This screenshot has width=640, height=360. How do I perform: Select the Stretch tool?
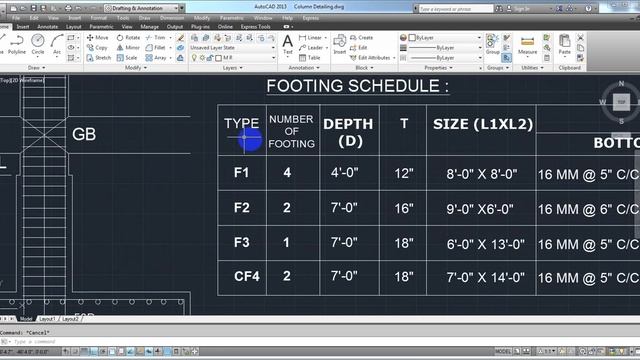[99, 58]
